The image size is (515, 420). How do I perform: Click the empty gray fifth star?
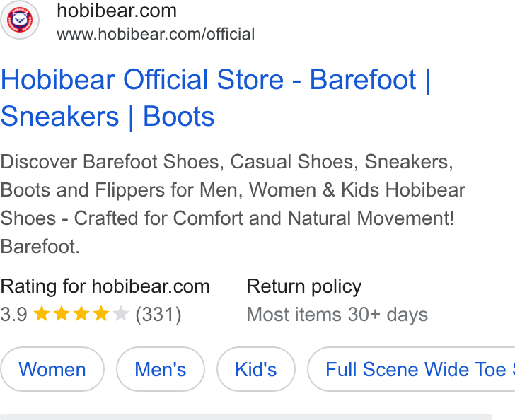coord(120,314)
